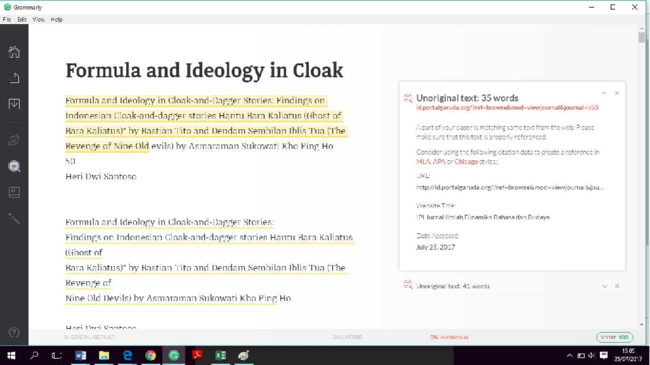Collapse the Unoriginal text 35 words card
Viewport: 650px width, 365px height.
pyautogui.click(x=604, y=93)
